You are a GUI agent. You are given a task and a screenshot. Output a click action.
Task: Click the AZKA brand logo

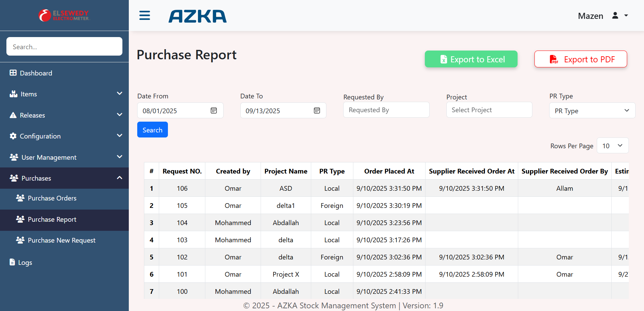(198, 16)
